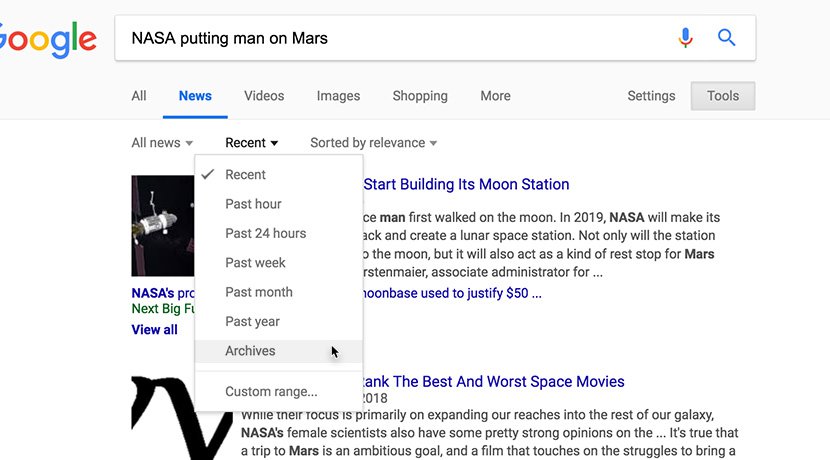The image size is (830, 460).
Task: Open Custom range... option
Action: point(278,392)
